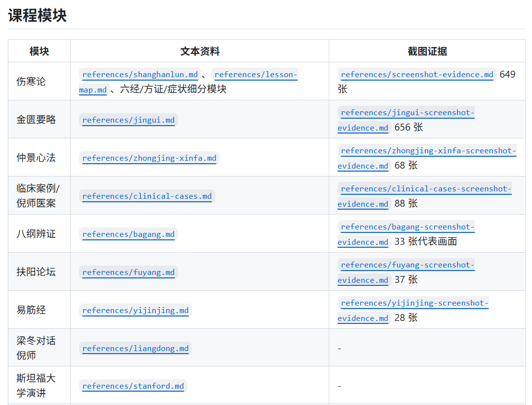Image resolution: width=532 pixels, height=405 pixels.
Task: Open the references/stanford.md link
Action: pyautogui.click(x=133, y=386)
